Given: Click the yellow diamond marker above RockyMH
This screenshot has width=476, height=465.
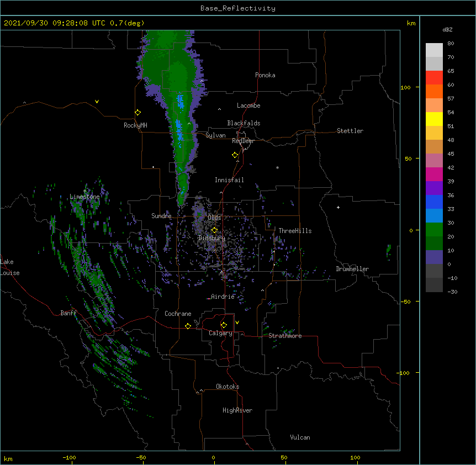Looking at the screenshot, I should point(137,113).
